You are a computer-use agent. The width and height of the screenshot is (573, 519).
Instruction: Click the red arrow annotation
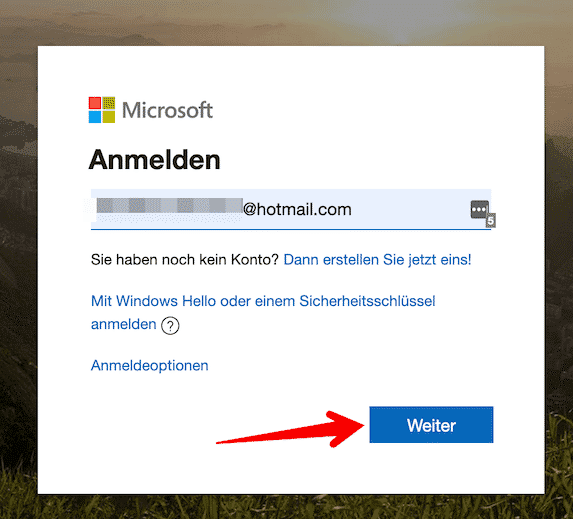(291, 429)
